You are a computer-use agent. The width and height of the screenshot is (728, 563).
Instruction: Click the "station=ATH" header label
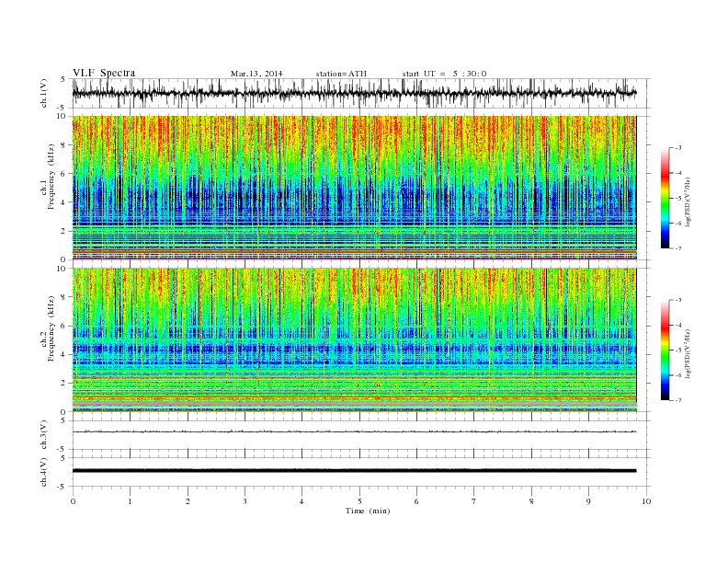tap(341, 74)
